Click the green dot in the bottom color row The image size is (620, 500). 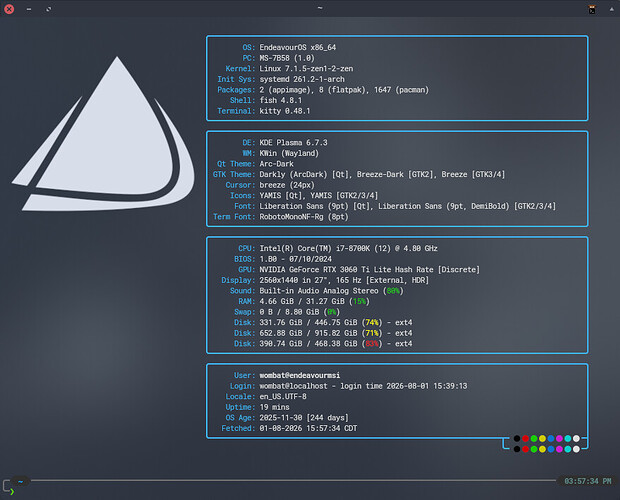534,449
